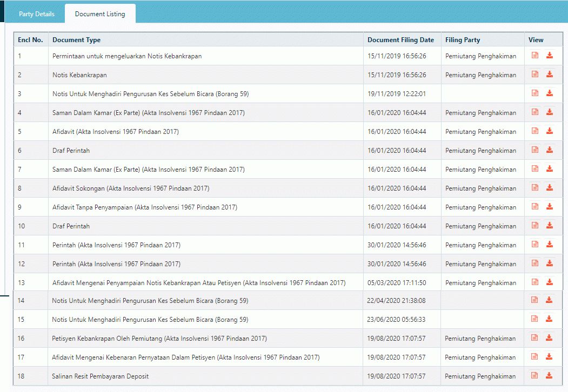This screenshot has height=392, width=568.
Task: Download Perintah document in row 12
Action: [x=550, y=263]
